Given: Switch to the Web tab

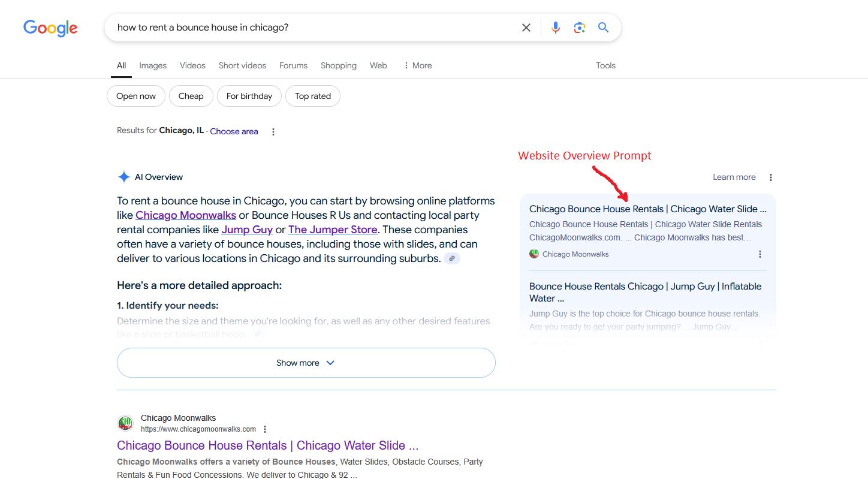Looking at the screenshot, I should pos(378,65).
